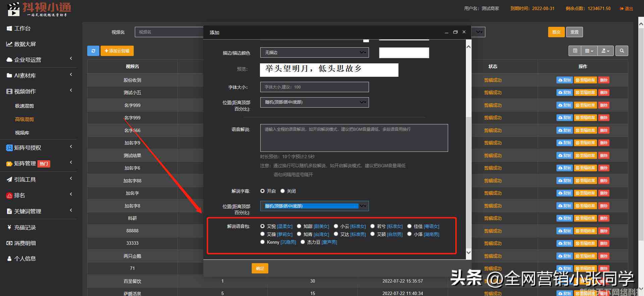Click 复制 cloud button in 加名字9 row

coord(565,143)
